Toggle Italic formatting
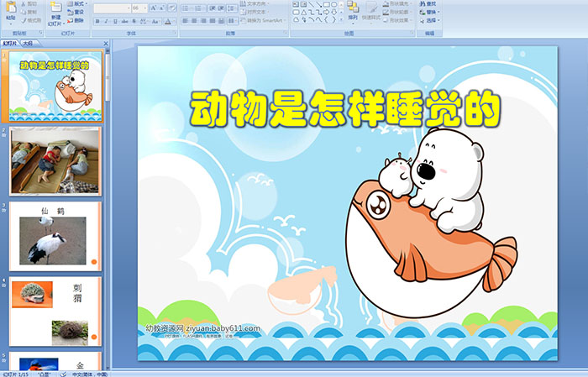This screenshot has height=377, width=588. (x=106, y=22)
